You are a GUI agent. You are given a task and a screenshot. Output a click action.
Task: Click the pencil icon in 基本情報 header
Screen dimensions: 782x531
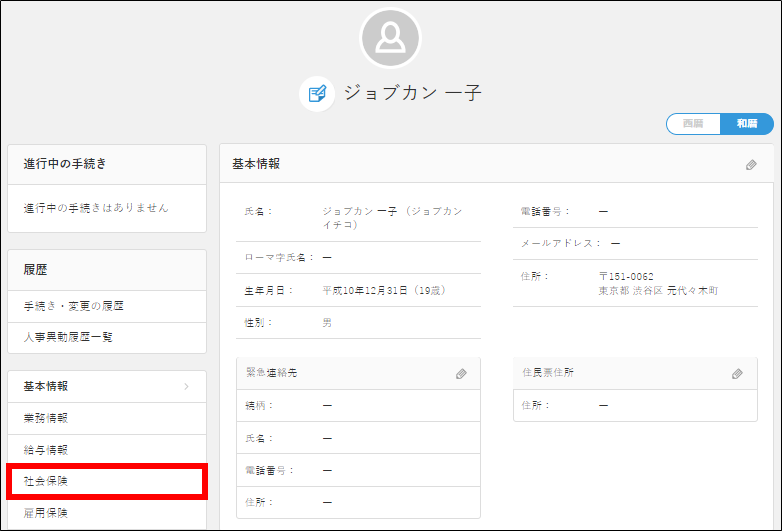tap(751, 164)
